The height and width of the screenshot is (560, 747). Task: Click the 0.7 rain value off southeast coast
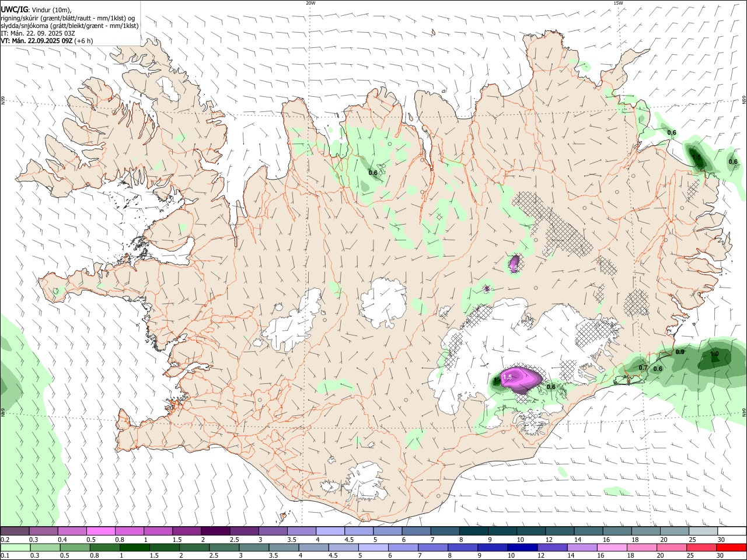643,367
